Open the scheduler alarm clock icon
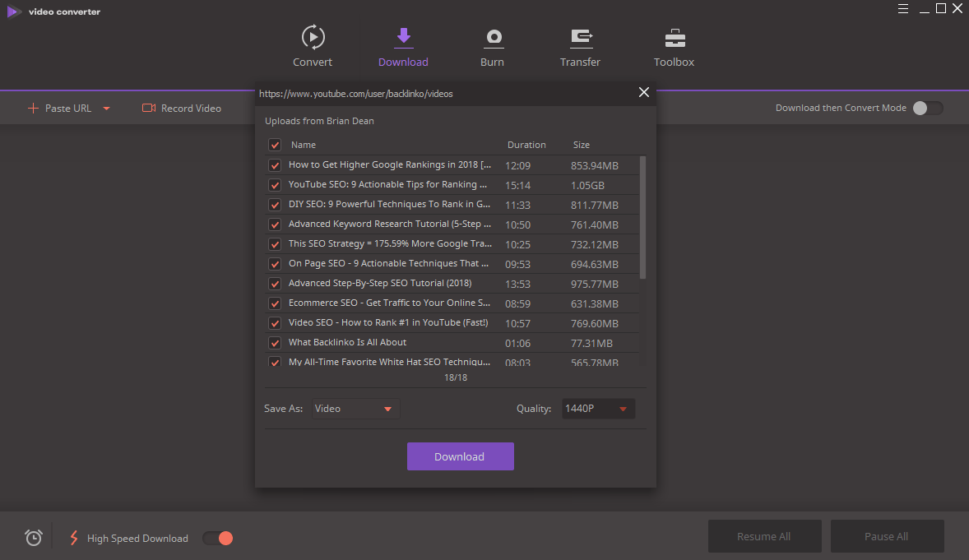Screen dimensions: 969x560 pyautogui.click(x=34, y=538)
